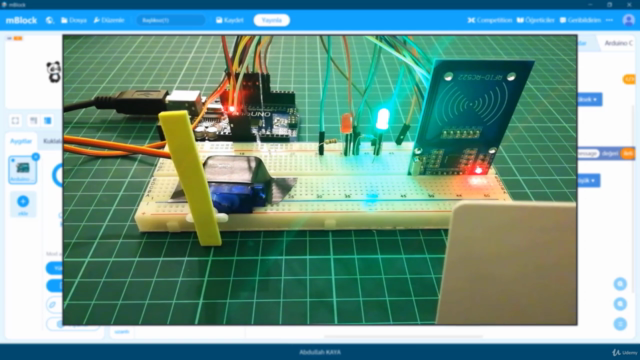Open the Dosya file menu
This screenshot has height=360, width=640.
74,20
